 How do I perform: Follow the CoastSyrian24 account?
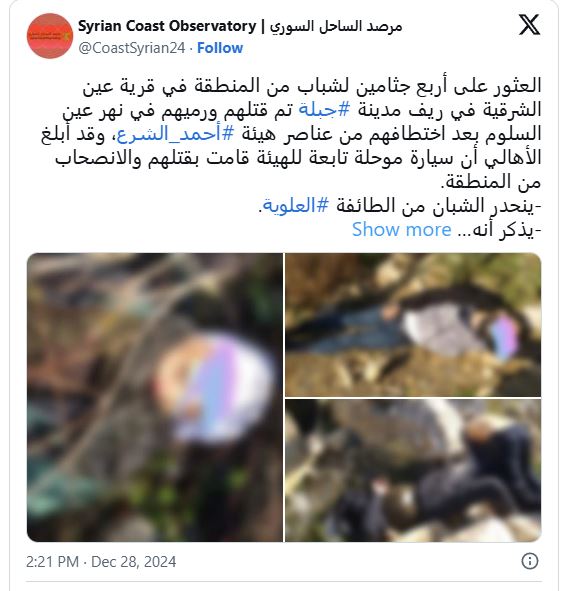220,48
